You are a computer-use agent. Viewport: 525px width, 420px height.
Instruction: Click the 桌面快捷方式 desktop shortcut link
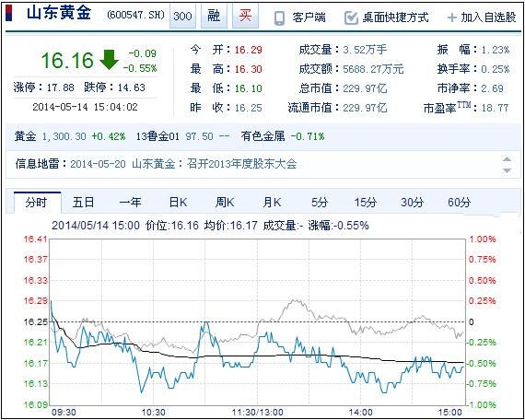(395, 17)
